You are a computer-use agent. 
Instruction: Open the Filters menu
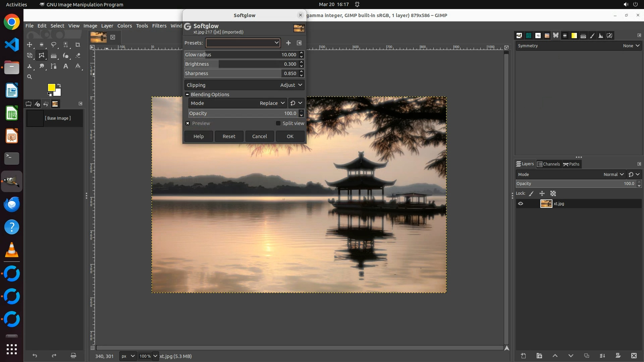(x=159, y=26)
